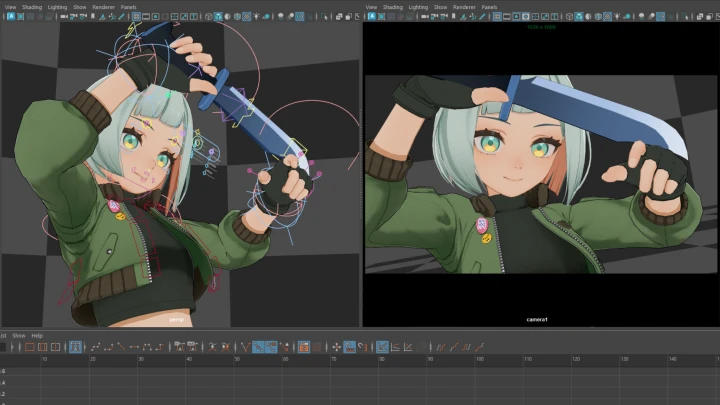Open Lighting menu in persp panel
This screenshot has height=405, width=720.
click(57, 7)
